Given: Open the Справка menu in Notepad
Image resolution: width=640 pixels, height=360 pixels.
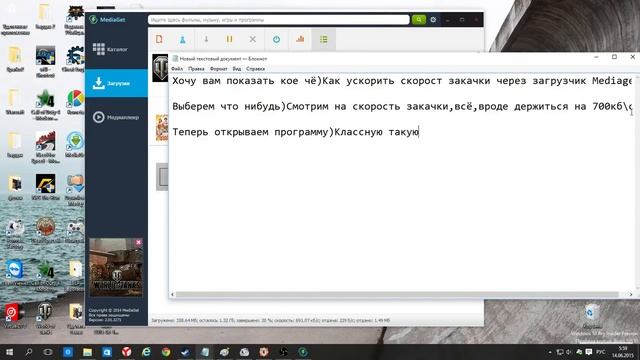Looking at the screenshot, I should pos(256,69).
